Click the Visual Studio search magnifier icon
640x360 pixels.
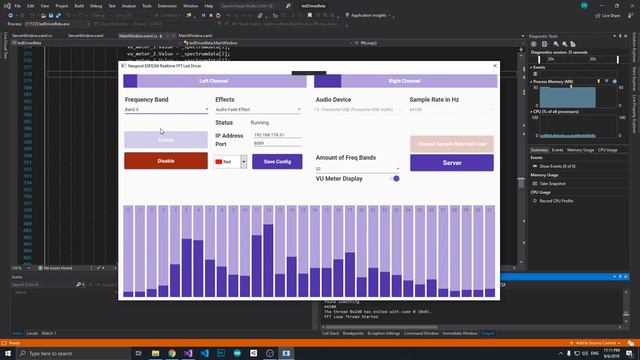pyautogui.click(x=288, y=6)
